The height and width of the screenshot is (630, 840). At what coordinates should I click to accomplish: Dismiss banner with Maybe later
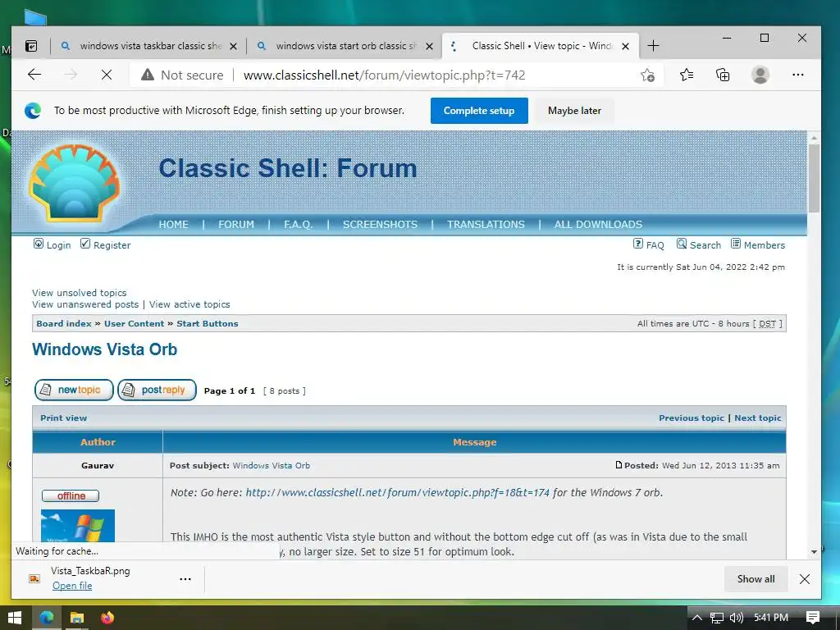pyautogui.click(x=574, y=111)
